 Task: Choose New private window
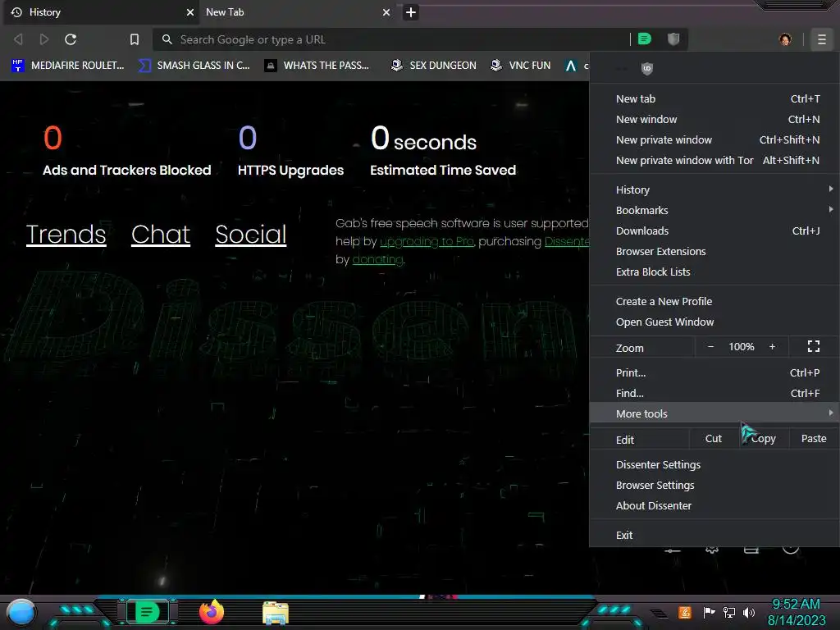714,139
